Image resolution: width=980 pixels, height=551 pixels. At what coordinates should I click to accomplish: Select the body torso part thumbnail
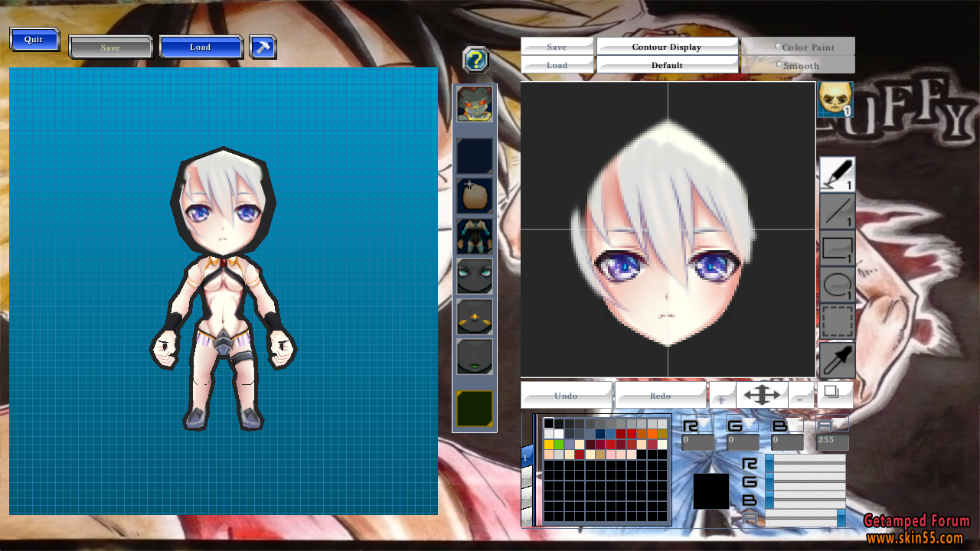coord(474,236)
